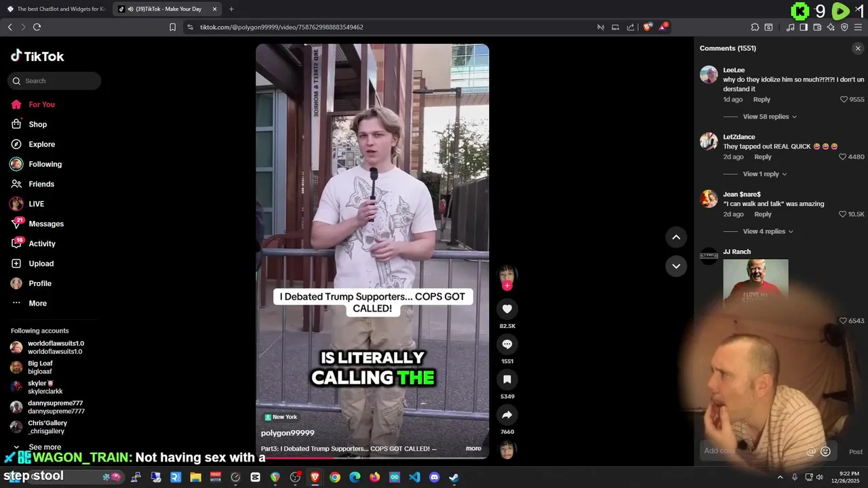This screenshot has width=868, height=488.
Task: Reply to Jean $nare$ comment
Action: click(763, 214)
